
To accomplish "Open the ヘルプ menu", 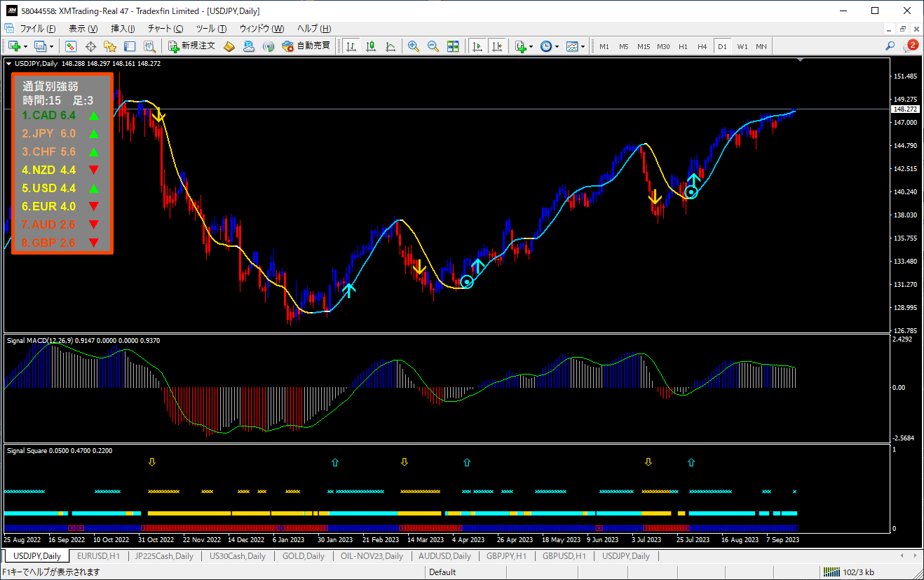I will click(x=313, y=29).
